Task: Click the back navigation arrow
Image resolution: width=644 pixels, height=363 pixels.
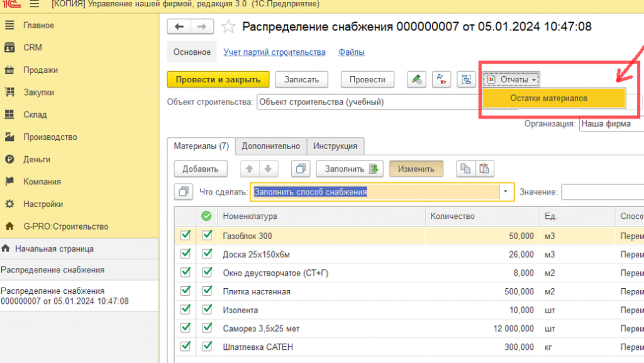Action: click(x=179, y=26)
